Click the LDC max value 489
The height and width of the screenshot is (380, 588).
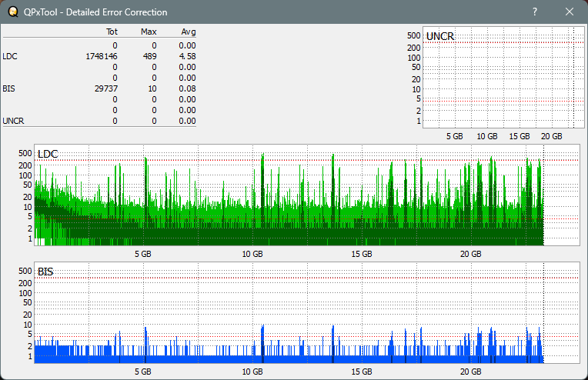tap(149, 56)
